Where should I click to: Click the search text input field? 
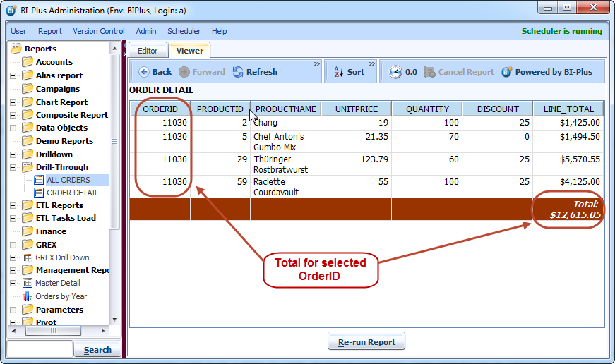(40, 349)
